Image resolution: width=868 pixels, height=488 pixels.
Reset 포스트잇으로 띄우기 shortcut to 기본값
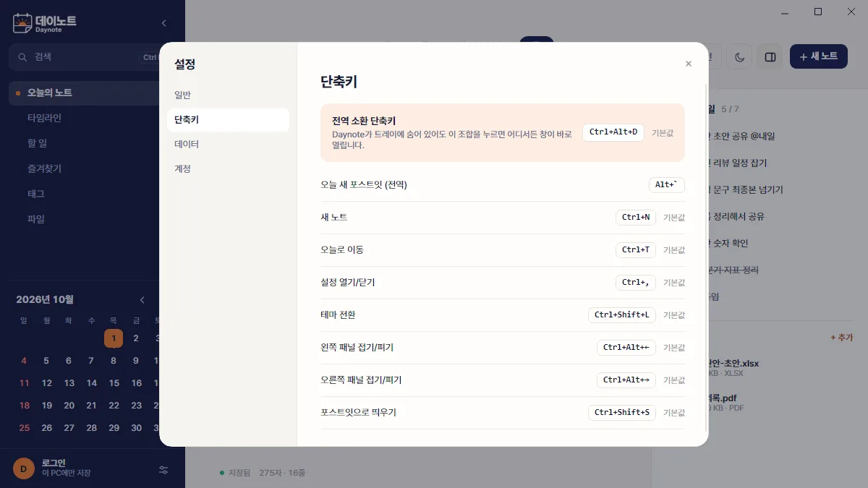[674, 413]
